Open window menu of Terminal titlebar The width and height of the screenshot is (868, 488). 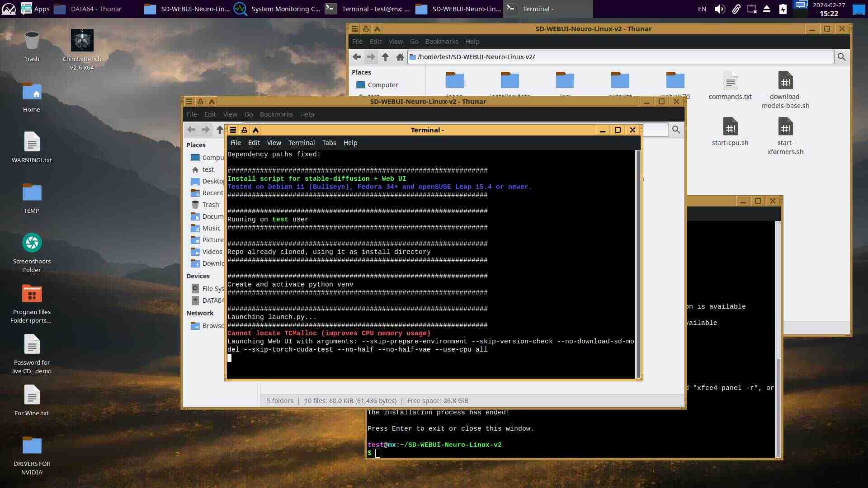(233, 130)
